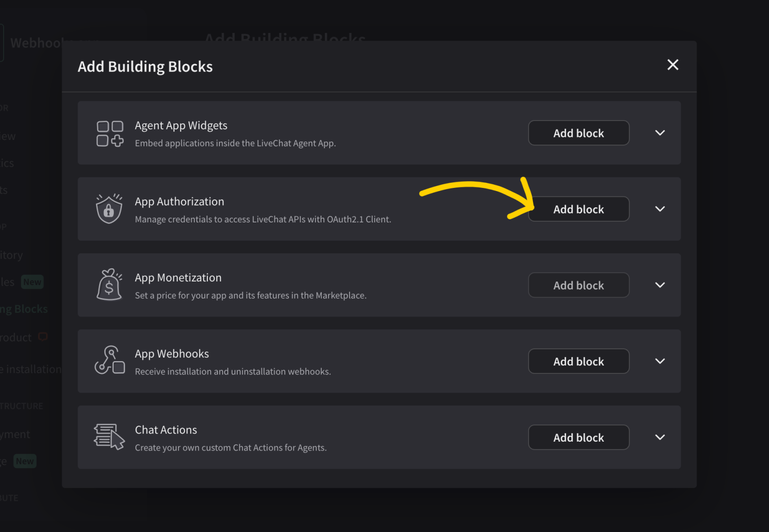Add block for Agent App Widgets
This screenshot has width=769, height=532.
[x=579, y=133]
